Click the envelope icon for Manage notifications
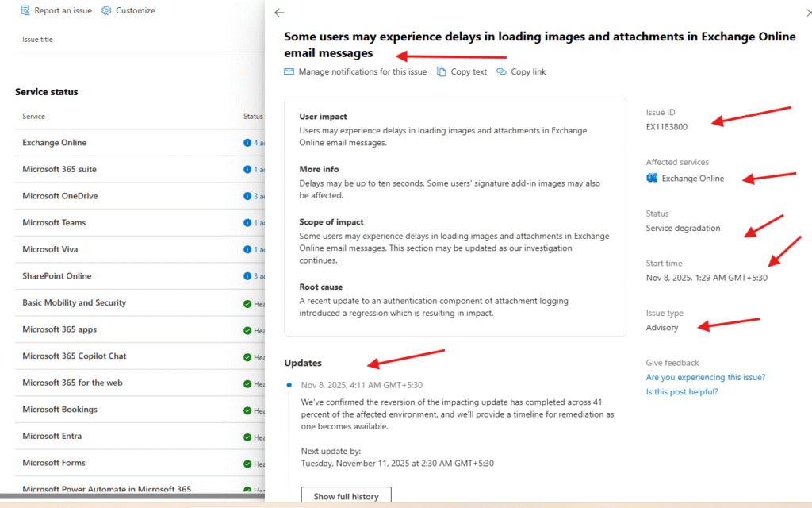 pyautogui.click(x=289, y=71)
